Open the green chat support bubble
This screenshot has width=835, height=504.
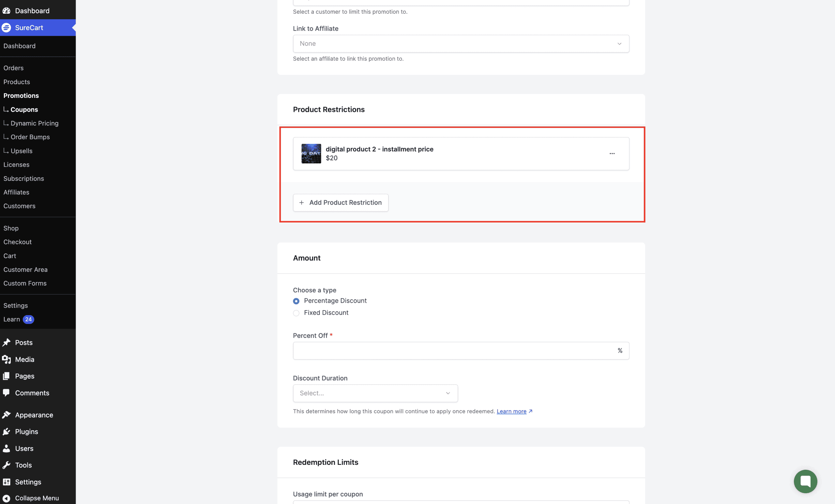coord(805,481)
